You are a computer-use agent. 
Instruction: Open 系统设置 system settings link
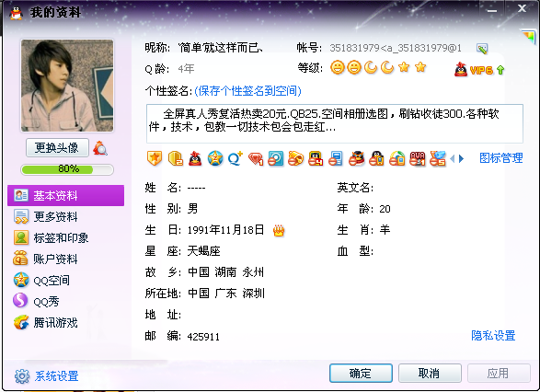[56, 375]
